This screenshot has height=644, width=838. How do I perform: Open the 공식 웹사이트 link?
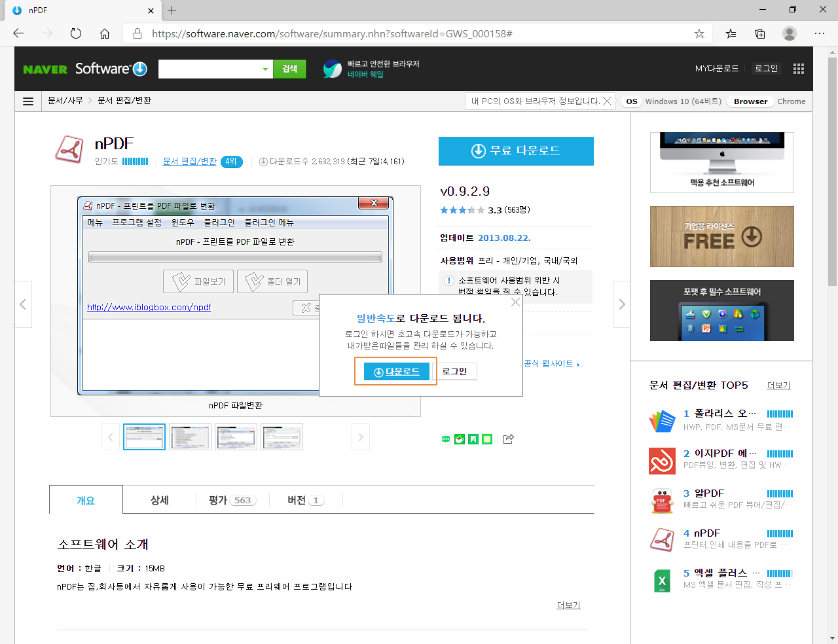pyautogui.click(x=551, y=363)
